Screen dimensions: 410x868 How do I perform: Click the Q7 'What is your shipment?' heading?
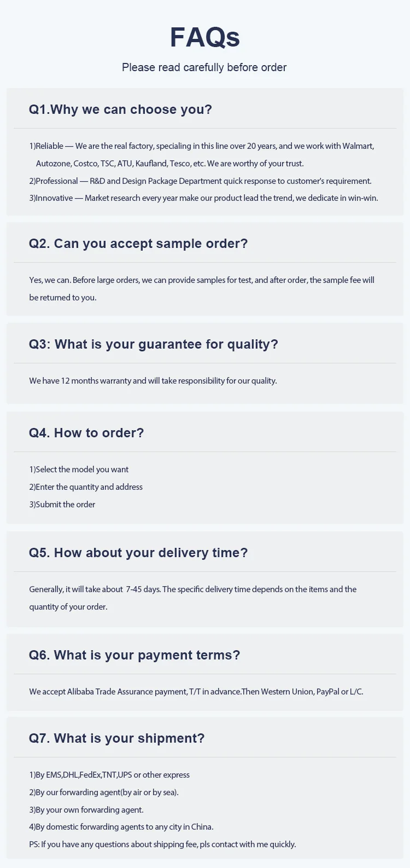(117, 738)
